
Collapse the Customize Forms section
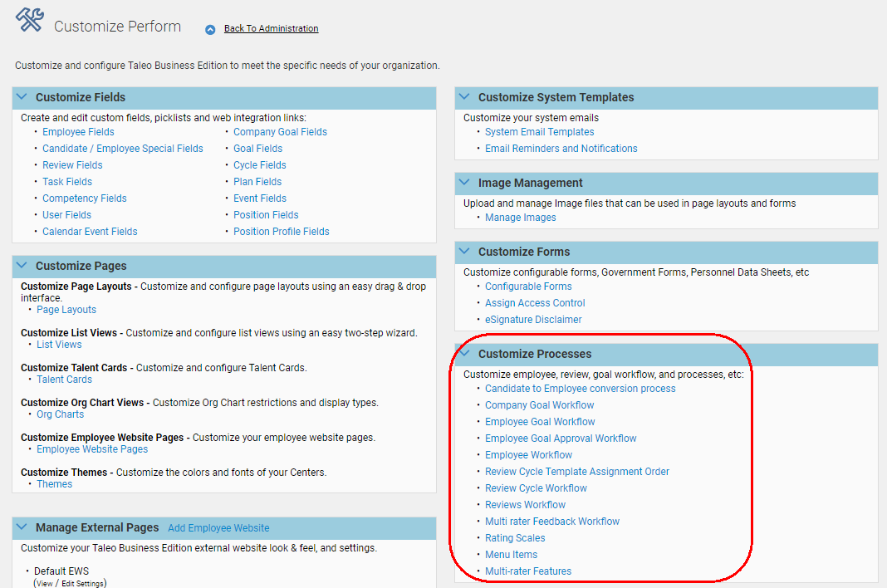click(464, 252)
